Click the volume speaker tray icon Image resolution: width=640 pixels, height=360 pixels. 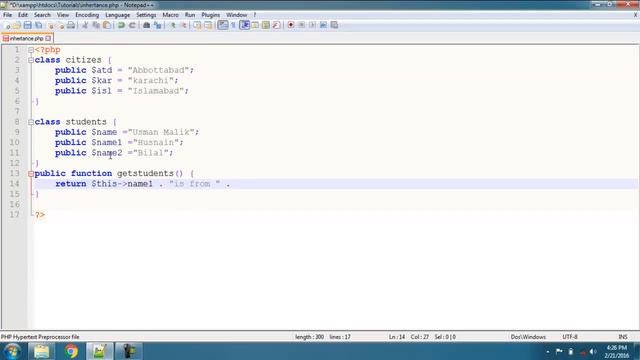(593, 351)
